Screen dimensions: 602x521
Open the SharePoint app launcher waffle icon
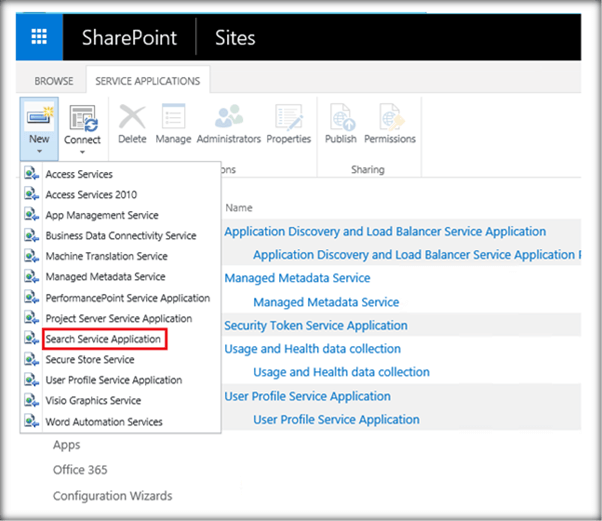click(x=40, y=38)
